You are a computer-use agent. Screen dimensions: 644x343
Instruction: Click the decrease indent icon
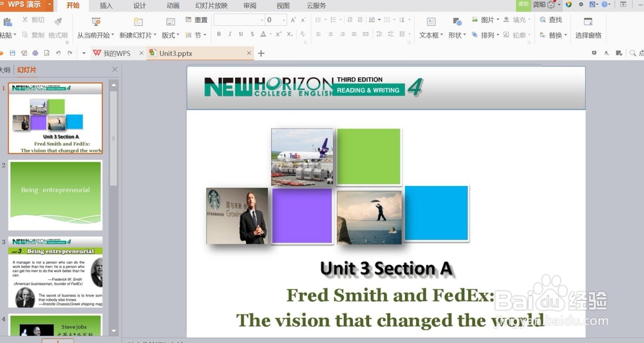350,20
